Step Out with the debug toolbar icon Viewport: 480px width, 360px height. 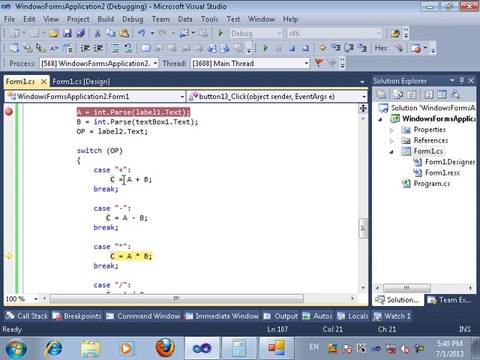pyautogui.click(x=362, y=48)
